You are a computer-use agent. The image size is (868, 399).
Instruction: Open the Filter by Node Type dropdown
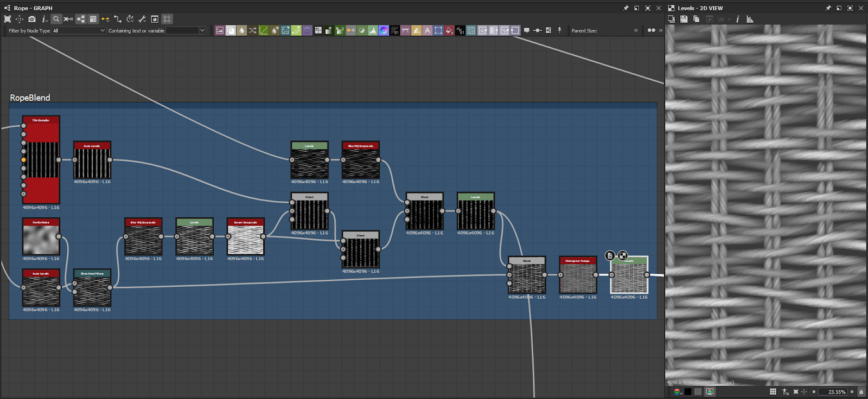(79, 30)
